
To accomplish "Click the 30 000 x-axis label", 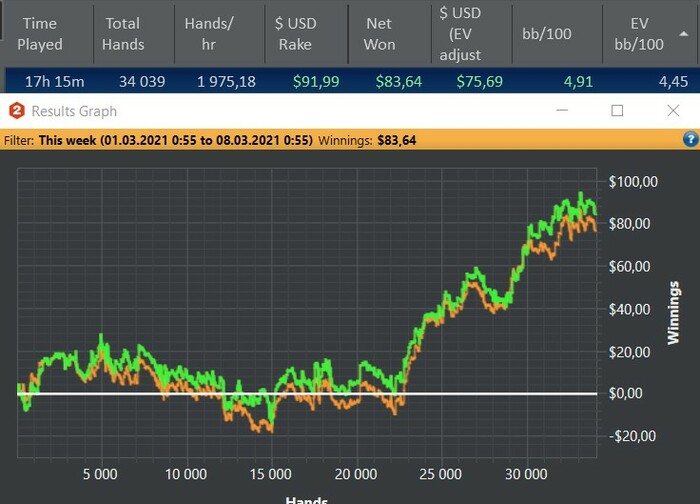I will point(526,474).
